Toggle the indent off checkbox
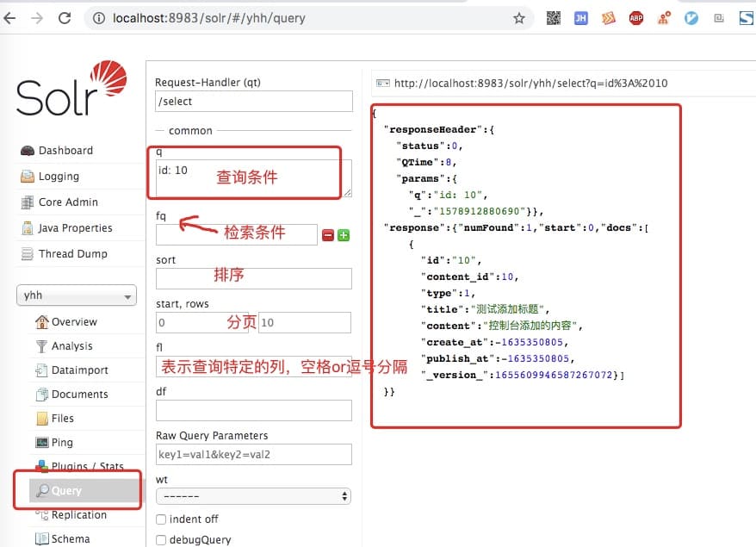Image resolution: width=756 pixels, height=547 pixels. click(161, 519)
